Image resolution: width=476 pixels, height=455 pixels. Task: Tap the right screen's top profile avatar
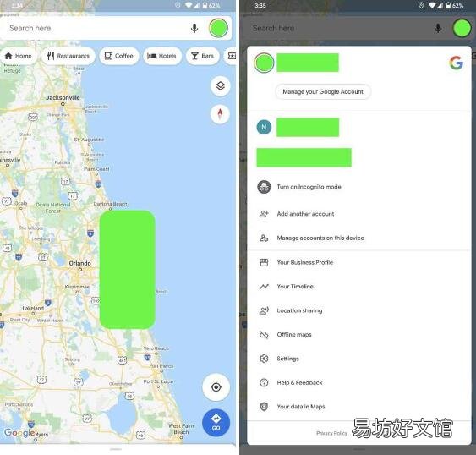(462, 28)
